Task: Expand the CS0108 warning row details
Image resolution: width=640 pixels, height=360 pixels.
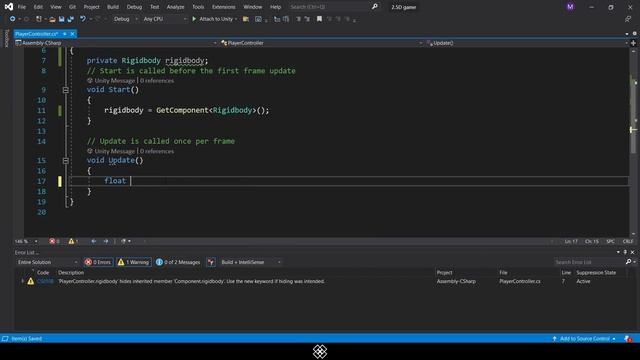Action: (22, 281)
